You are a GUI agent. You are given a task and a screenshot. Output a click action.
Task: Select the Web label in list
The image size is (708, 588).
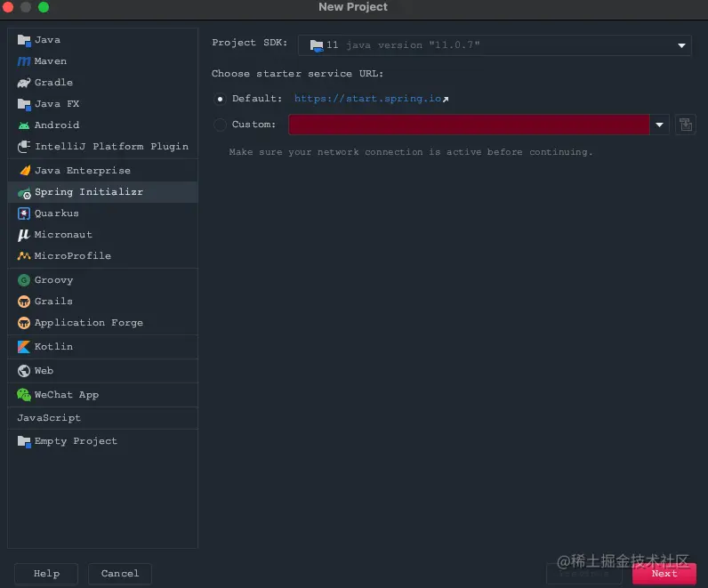click(x=44, y=371)
